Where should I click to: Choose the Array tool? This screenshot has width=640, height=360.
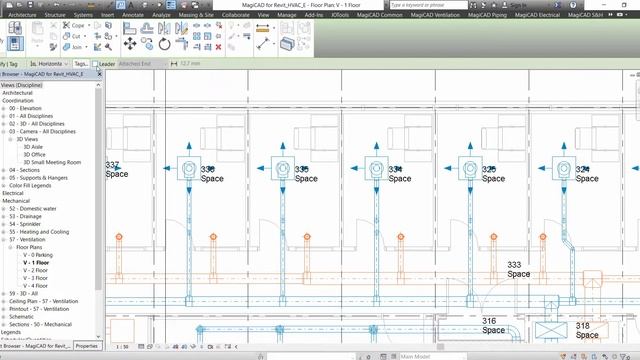pos(197,36)
